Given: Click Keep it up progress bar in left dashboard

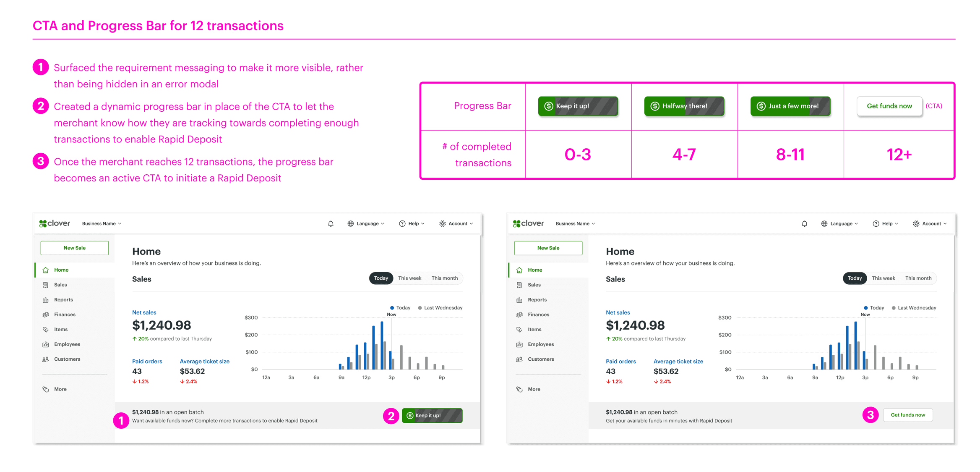Looking at the screenshot, I should click(432, 416).
